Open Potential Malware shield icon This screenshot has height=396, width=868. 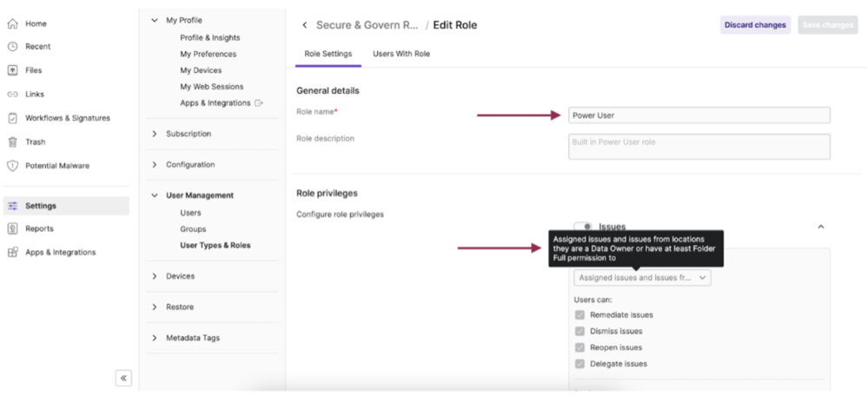(x=12, y=166)
